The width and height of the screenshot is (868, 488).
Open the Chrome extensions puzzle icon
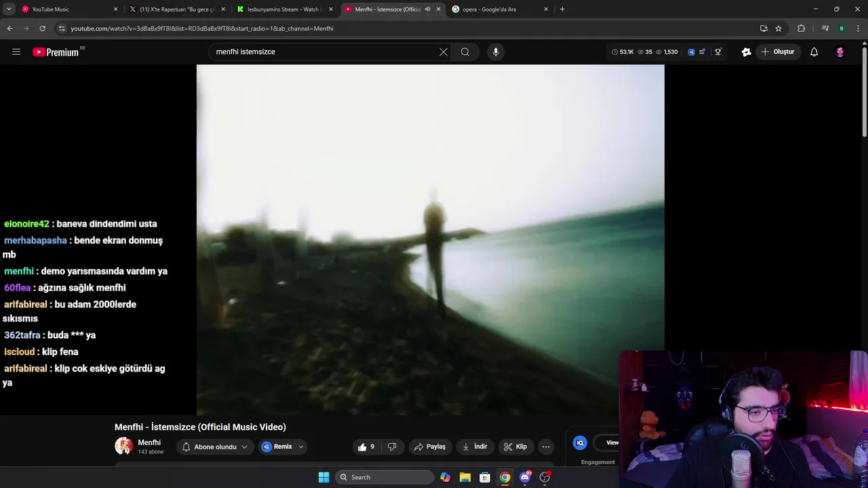[x=802, y=28]
